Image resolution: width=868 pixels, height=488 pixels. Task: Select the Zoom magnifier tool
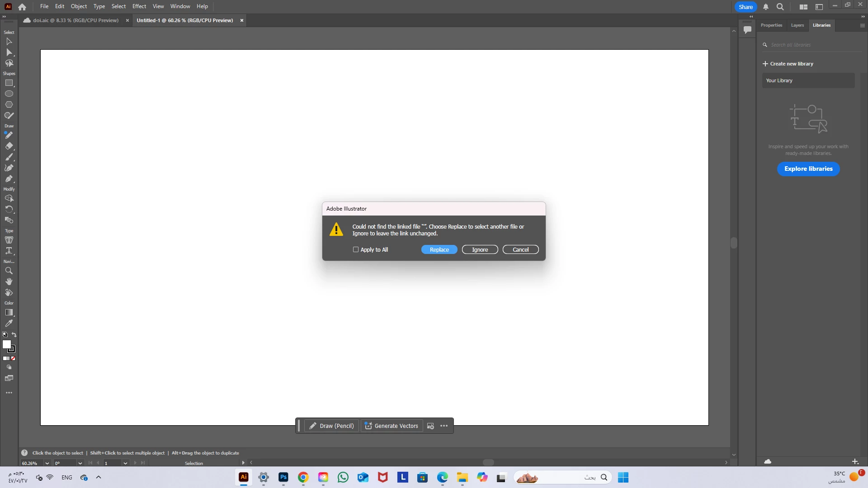click(x=9, y=271)
